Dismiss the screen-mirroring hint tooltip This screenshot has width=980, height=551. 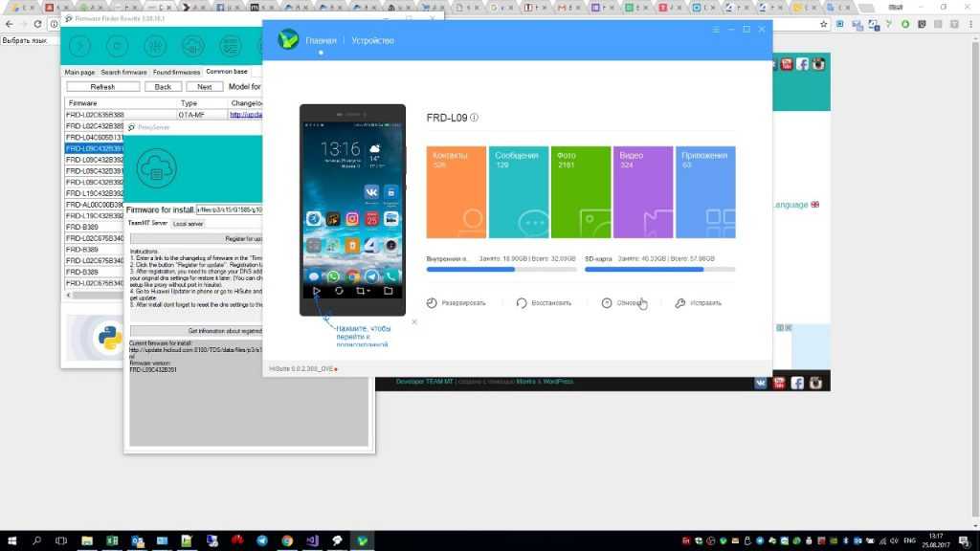click(414, 322)
